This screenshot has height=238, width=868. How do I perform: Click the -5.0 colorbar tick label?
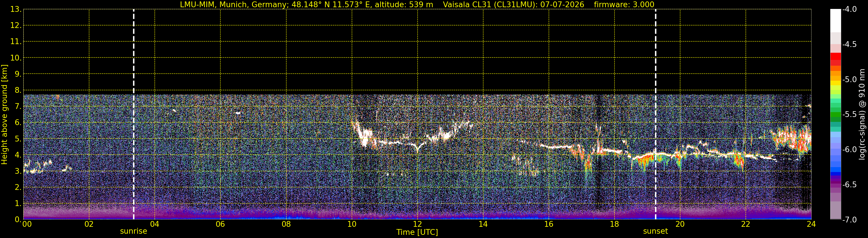pos(849,80)
